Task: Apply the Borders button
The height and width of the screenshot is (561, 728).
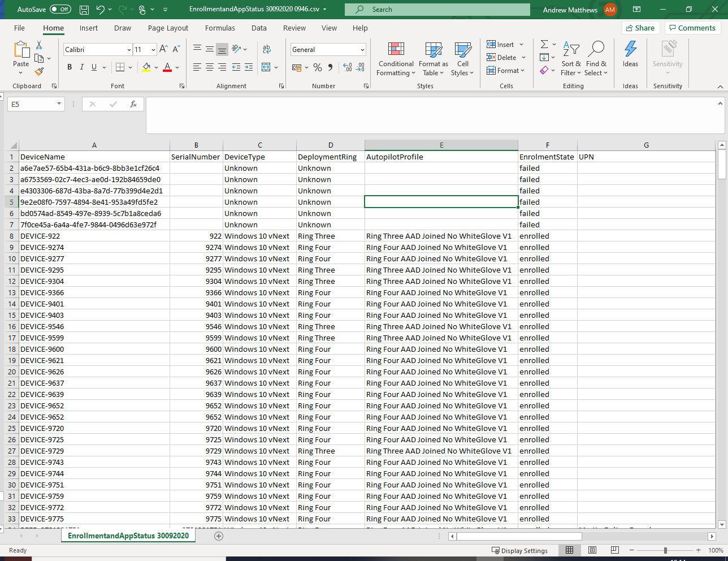Action: 120,67
